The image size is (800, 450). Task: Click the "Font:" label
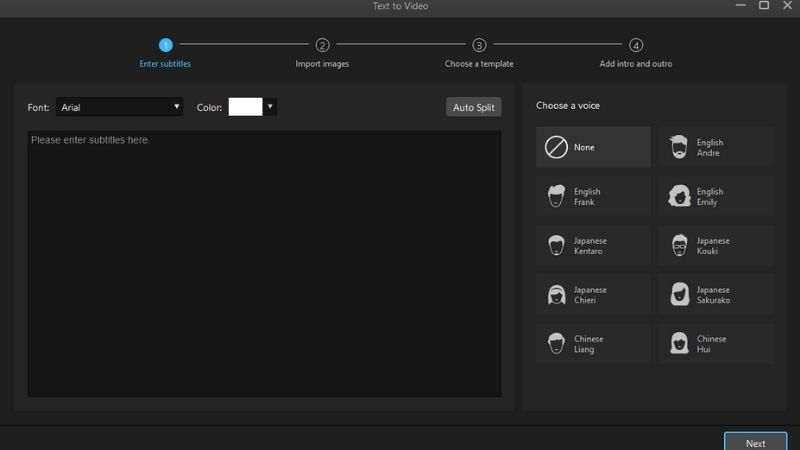pyautogui.click(x=38, y=107)
